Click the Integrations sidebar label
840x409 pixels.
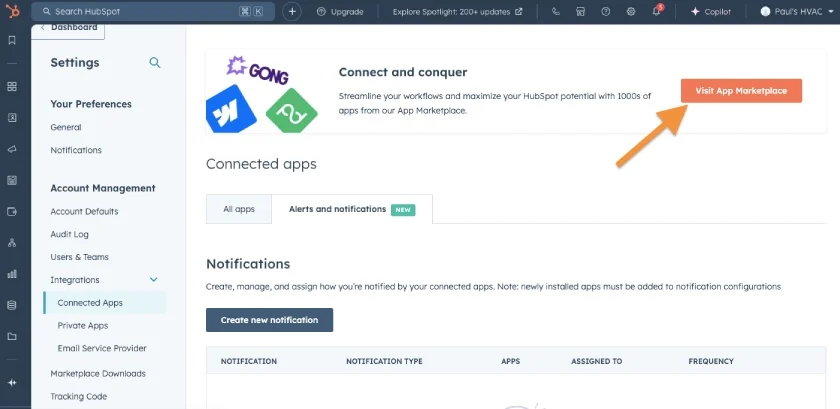74,280
